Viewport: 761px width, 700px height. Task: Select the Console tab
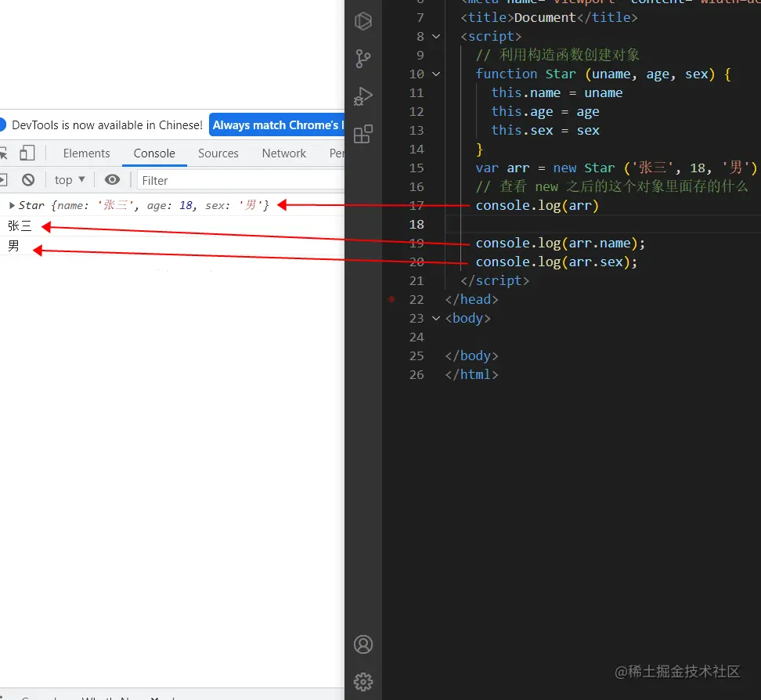coord(154,153)
